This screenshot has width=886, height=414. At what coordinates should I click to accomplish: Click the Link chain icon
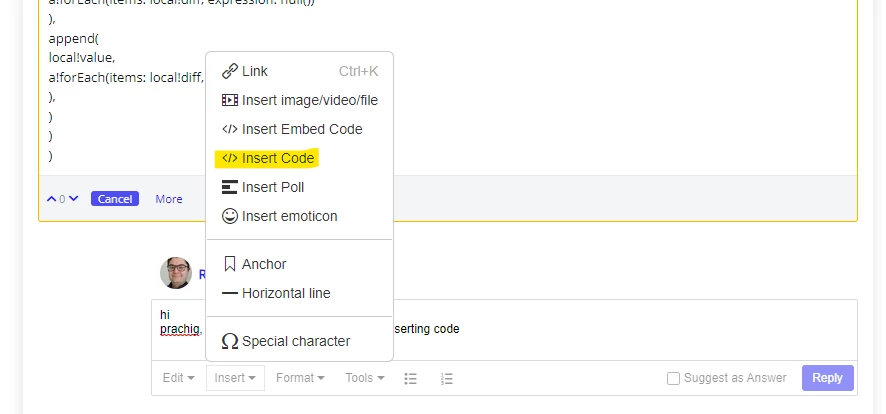click(229, 71)
